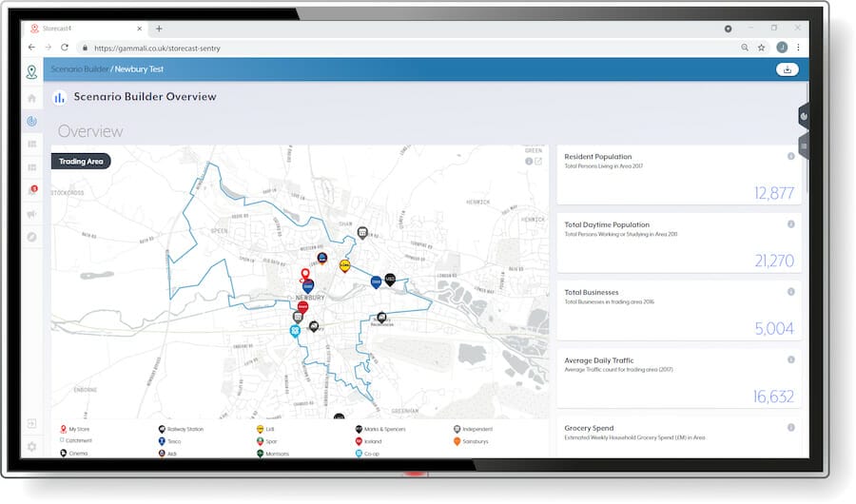Toggle My Store in map legend

[x=75, y=429]
